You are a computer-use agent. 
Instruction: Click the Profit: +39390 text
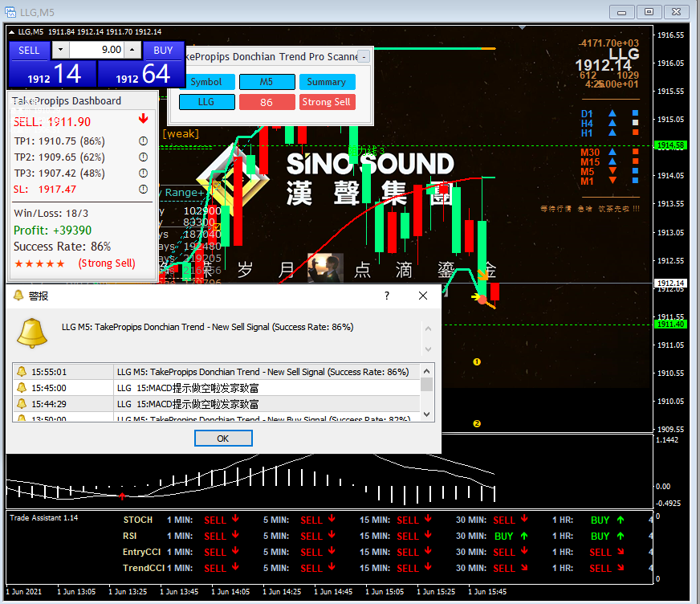(x=53, y=231)
